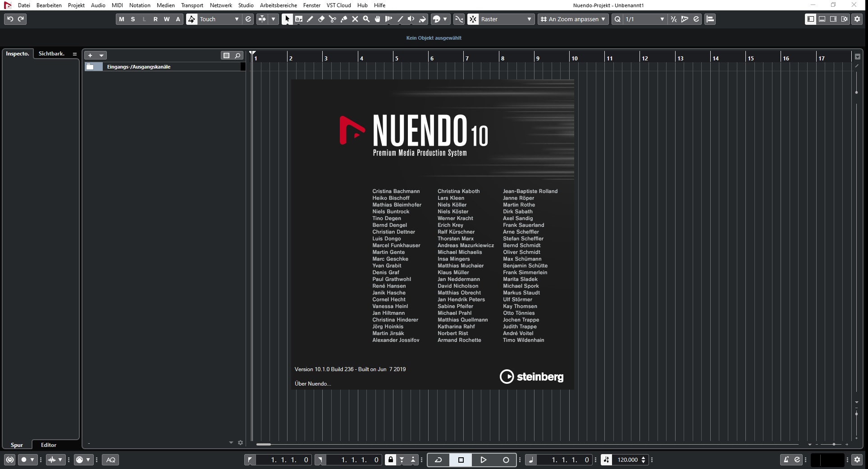Select the Split scissors tool
The height and width of the screenshot is (469, 868).
[x=332, y=19]
